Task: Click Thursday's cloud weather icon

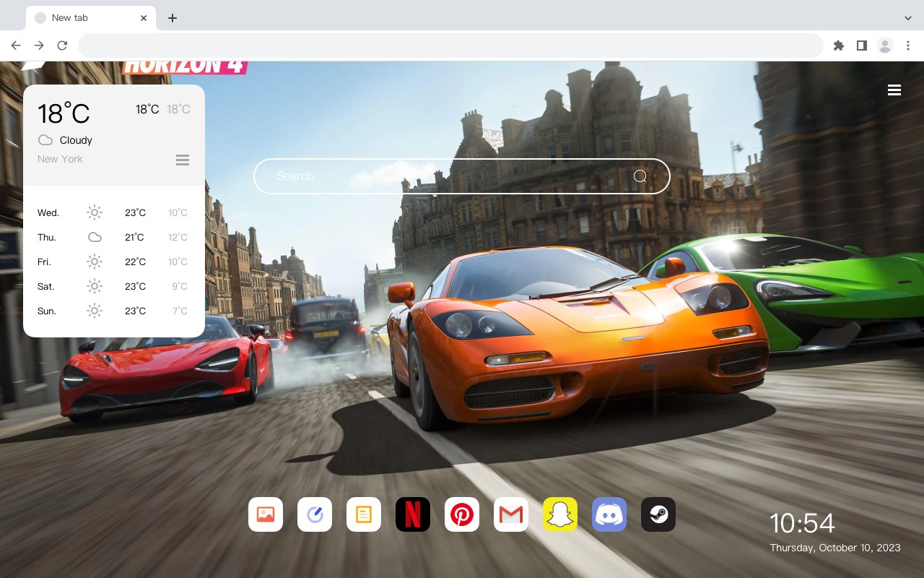Action: [x=95, y=237]
